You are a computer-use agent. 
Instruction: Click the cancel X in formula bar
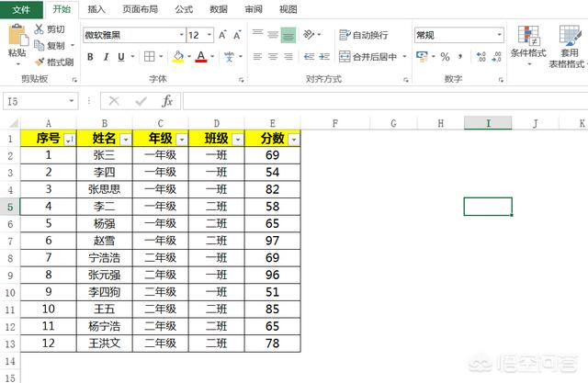[x=114, y=101]
